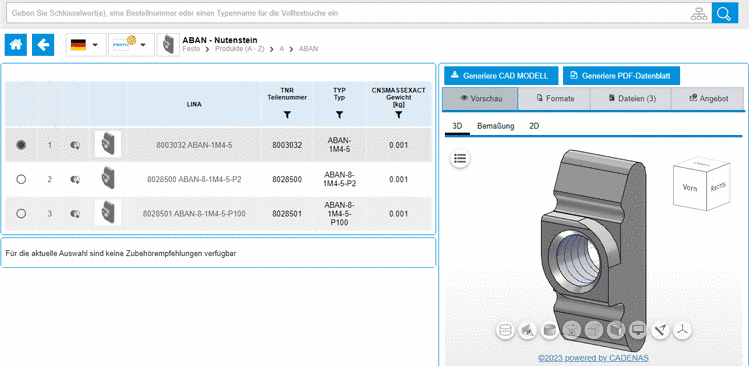Open the Angebot tab
This screenshot has height=366, width=750.
(708, 99)
